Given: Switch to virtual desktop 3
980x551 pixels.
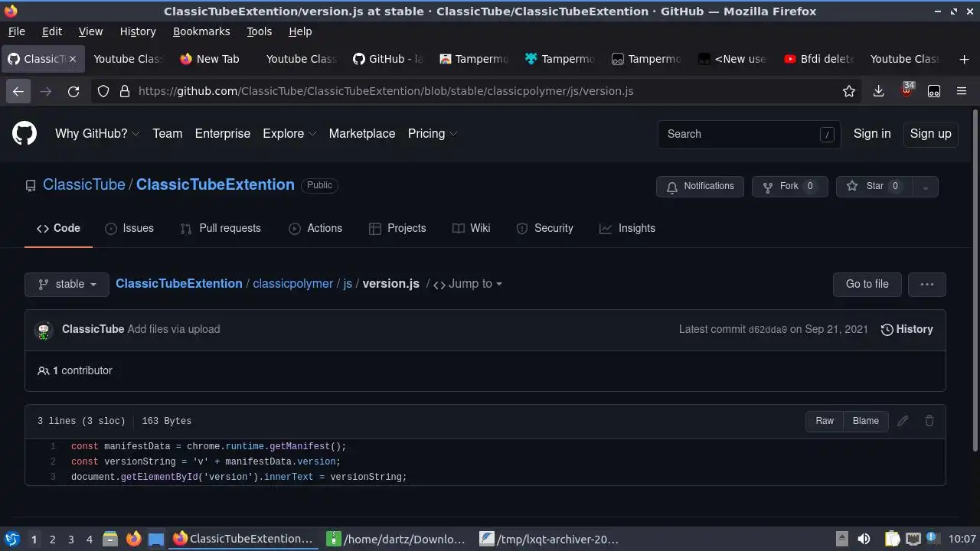Looking at the screenshot, I should click(x=70, y=540).
